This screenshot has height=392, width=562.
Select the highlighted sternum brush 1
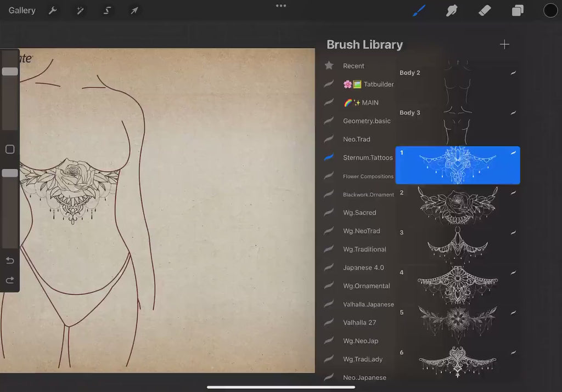pyautogui.click(x=458, y=166)
